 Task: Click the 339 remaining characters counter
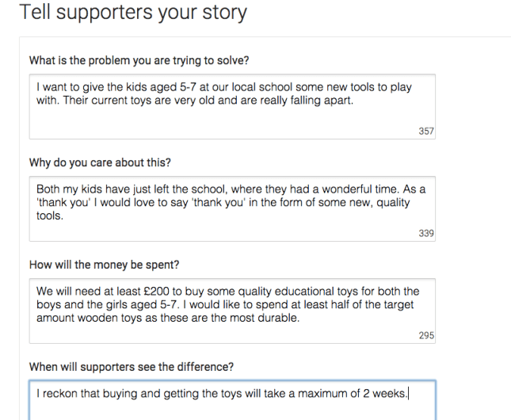pos(426,234)
